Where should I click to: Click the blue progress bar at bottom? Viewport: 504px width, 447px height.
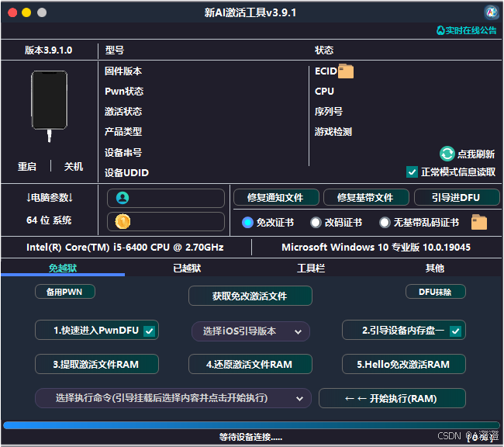pos(251,425)
